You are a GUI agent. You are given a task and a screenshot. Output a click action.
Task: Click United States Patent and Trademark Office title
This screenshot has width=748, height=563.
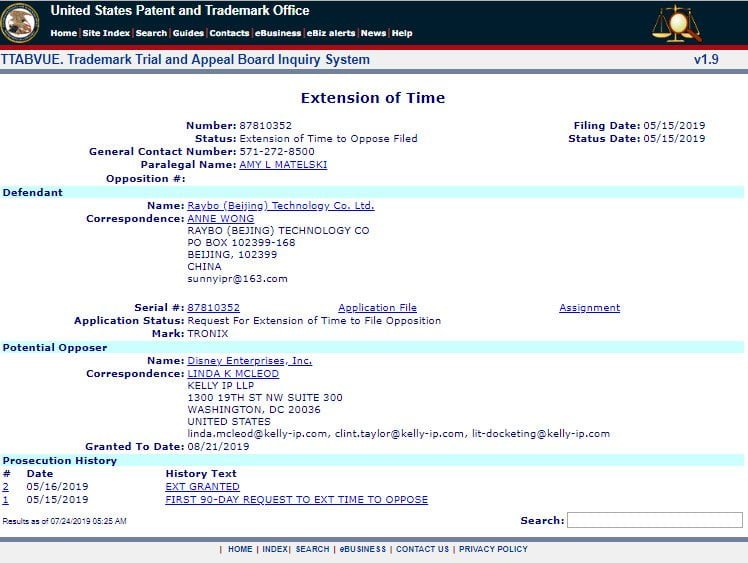(180, 10)
